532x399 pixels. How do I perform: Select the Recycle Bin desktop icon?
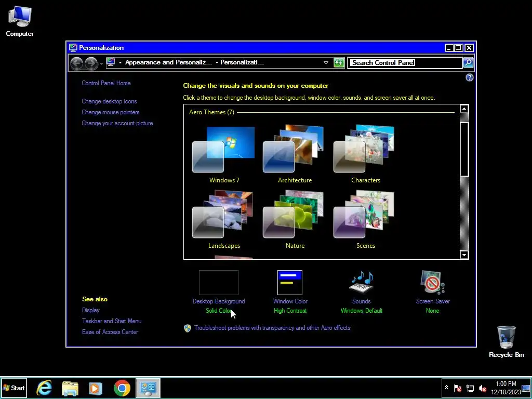(x=506, y=342)
